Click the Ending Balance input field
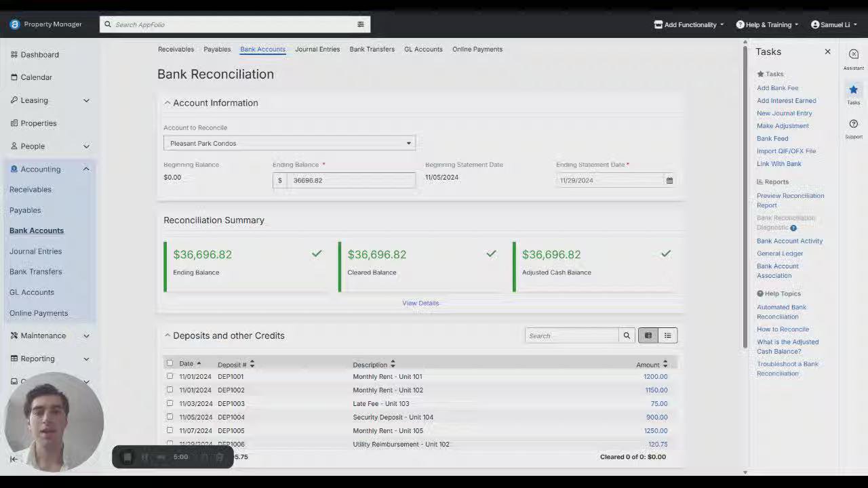Viewport: 868px width, 488px height. pyautogui.click(x=351, y=180)
